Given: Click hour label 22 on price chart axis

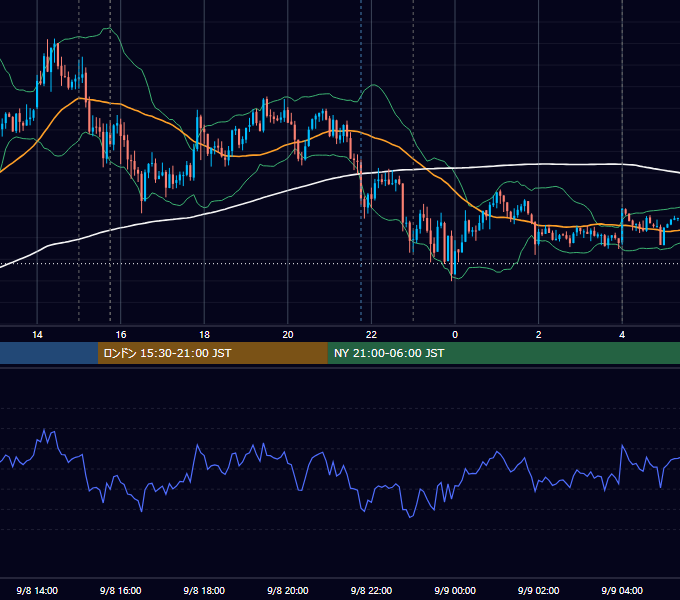Looking at the screenshot, I should point(371,335).
